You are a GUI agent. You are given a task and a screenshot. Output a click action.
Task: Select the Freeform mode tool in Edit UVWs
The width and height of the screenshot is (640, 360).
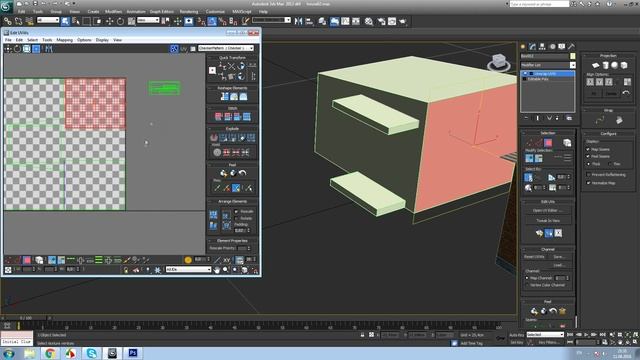click(x=36, y=49)
